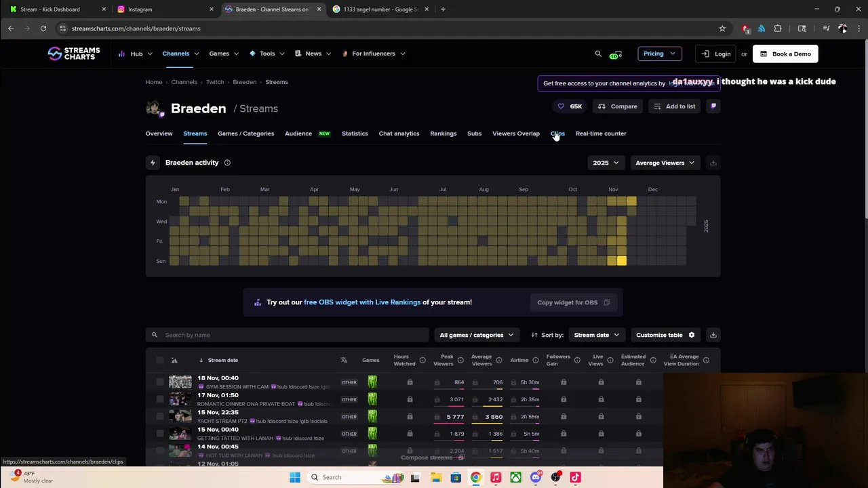
Task: Open the Viewers Overlap tab
Action: (x=516, y=134)
